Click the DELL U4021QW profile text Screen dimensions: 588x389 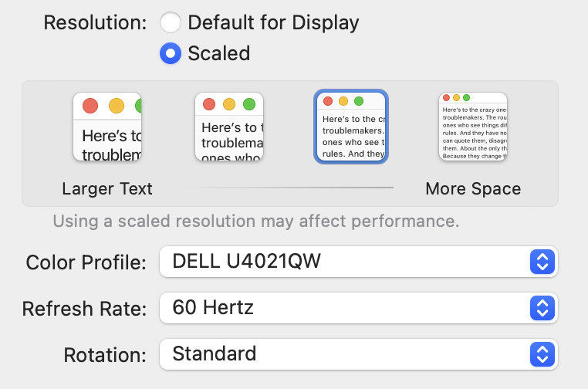coord(247,262)
